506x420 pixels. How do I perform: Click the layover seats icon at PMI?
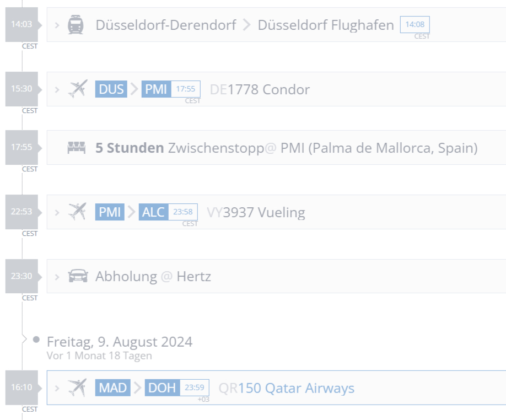point(77,148)
